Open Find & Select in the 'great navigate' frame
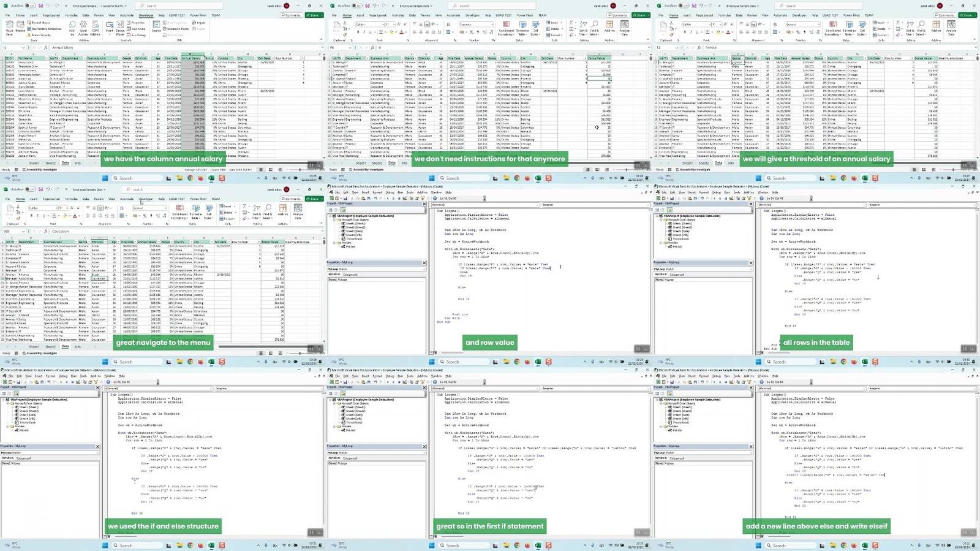 click(x=268, y=211)
